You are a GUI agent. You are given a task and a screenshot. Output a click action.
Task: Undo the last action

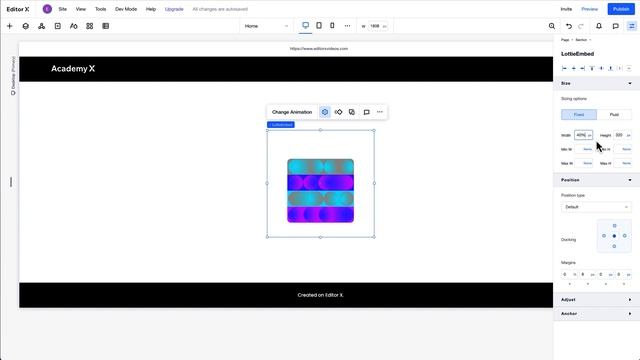click(x=569, y=26)
